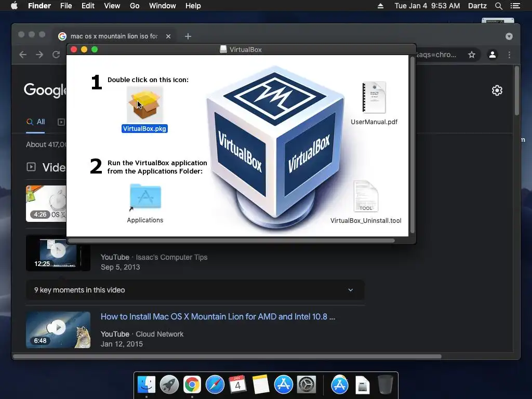Open the VirtualBox_Uninstall.tool file icon
Viewport: 532px width, 399px height.
point(365,196)
